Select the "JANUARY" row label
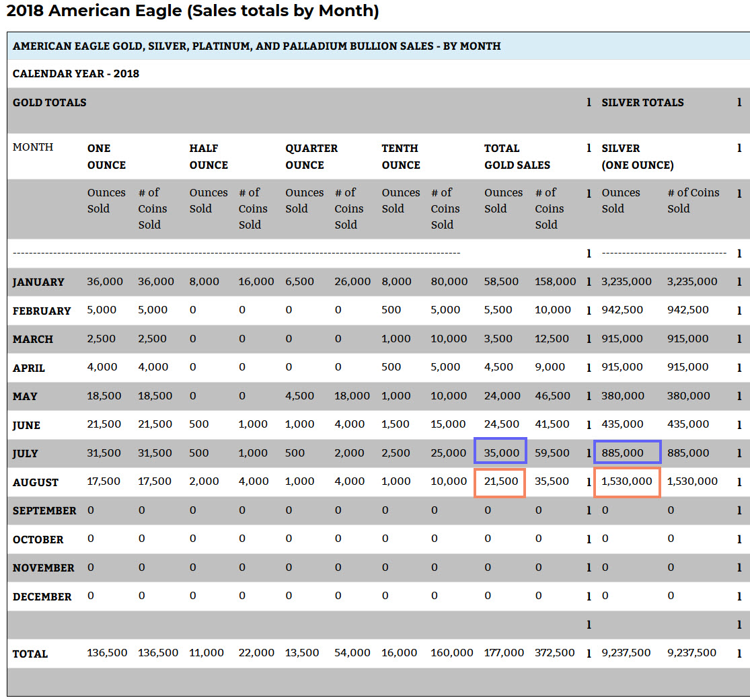This screenshot has width=750, height=700. point(38,282)
